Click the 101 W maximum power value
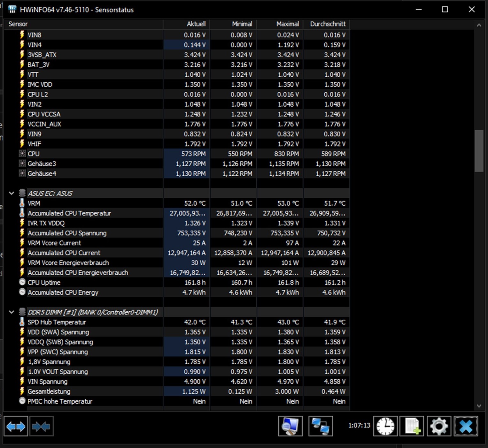488x448 pixels. 290,262
